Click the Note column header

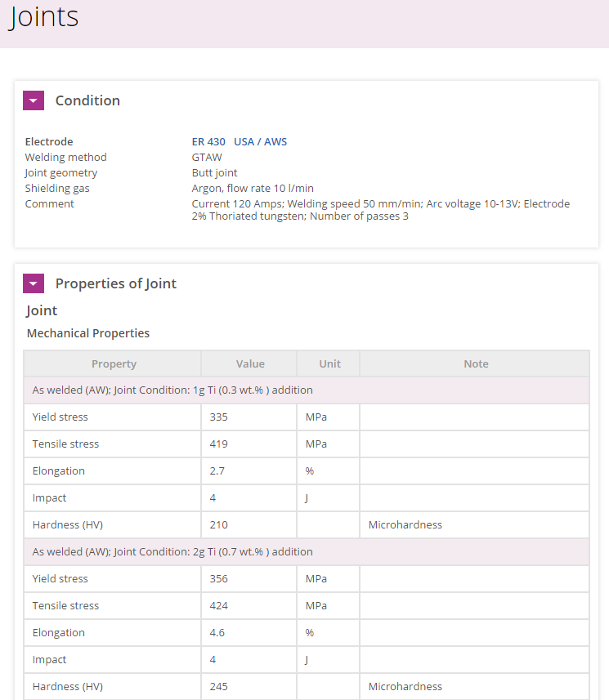[x=476, y=363]
